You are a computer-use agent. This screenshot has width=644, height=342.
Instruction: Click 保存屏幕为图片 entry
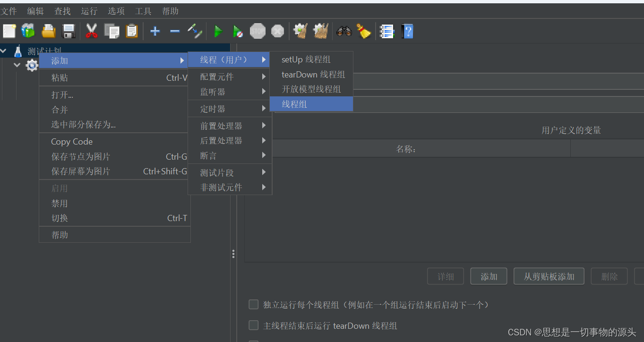(114, 171)
